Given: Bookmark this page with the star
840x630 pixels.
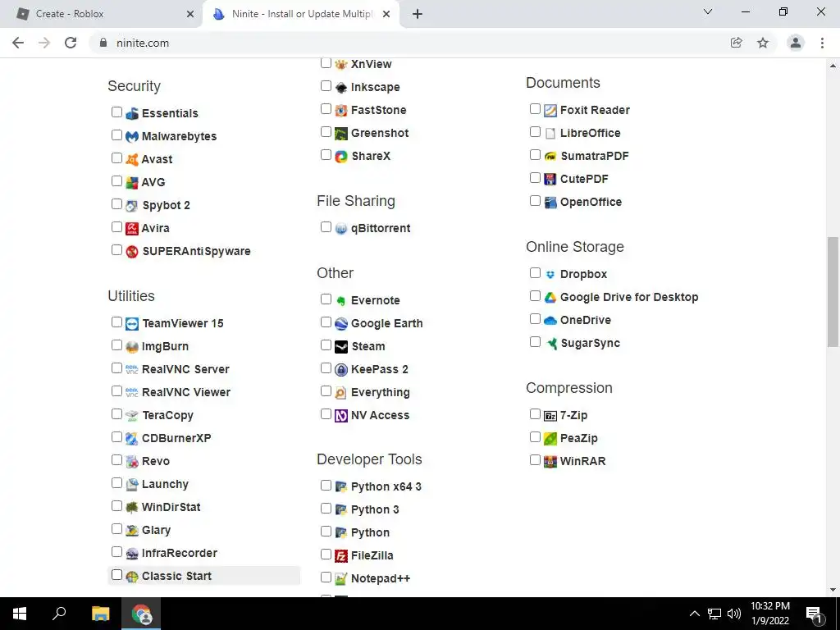Looking at the screenshot, I should point(763,43).
